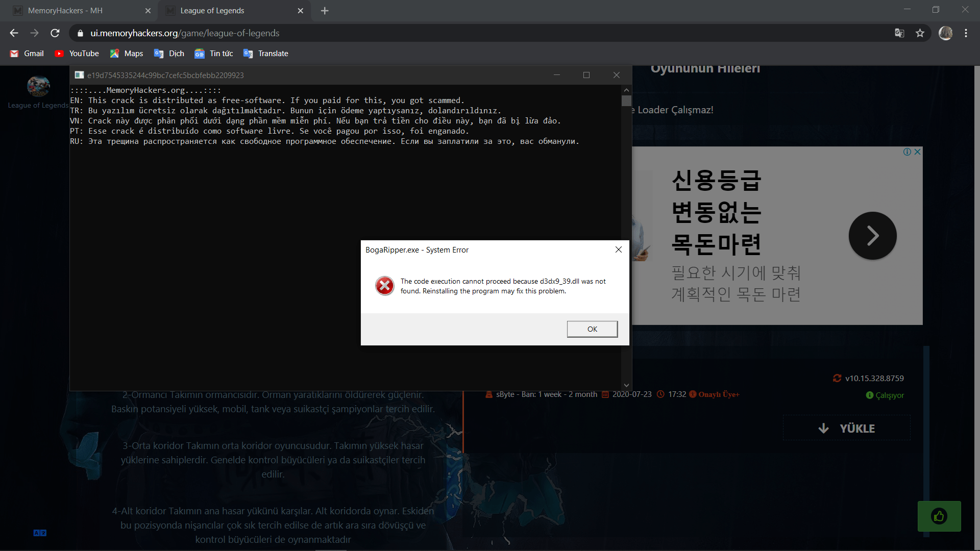Click the console vertical scrollbar thumb
980x551 pixels.
(x=627, y=101)
